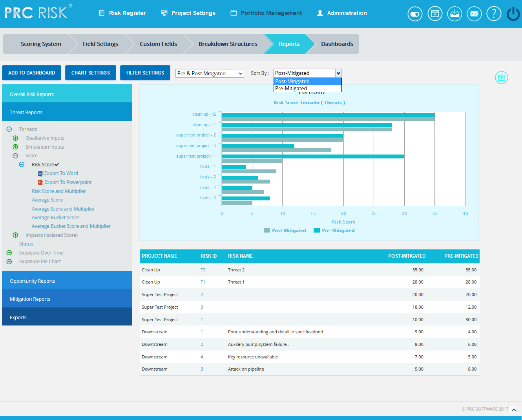The height and width of the screenshot is (420, 522).
Task: Export the Risk Score report to PowerPoint
Action: 68,182
